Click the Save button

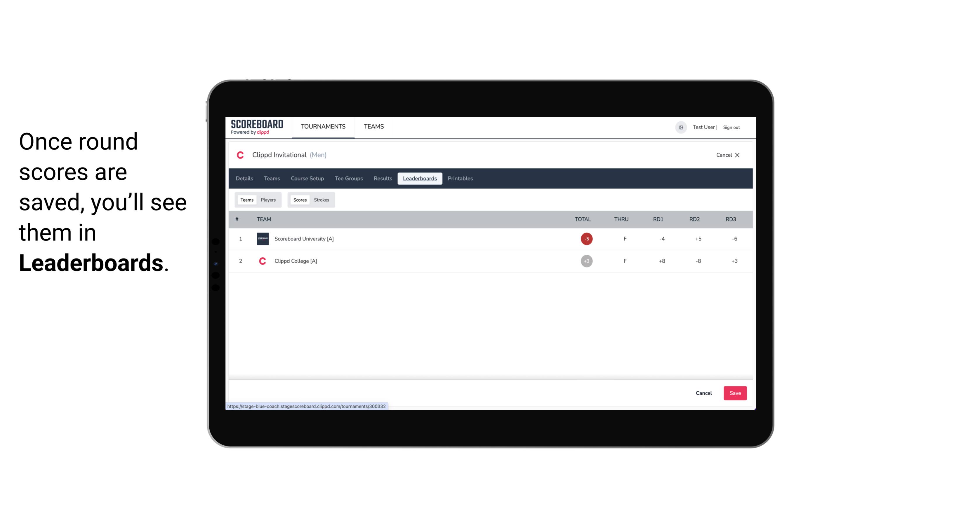tap(734, 393)
